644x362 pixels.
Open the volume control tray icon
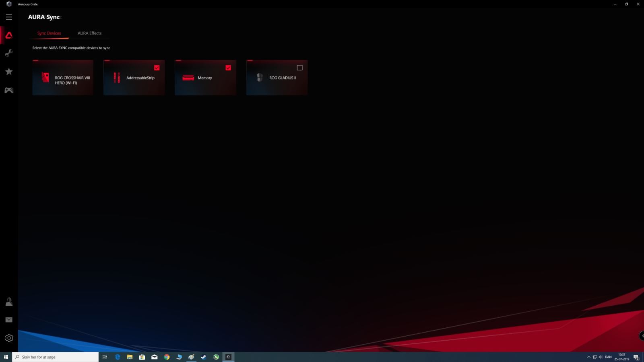601,357
